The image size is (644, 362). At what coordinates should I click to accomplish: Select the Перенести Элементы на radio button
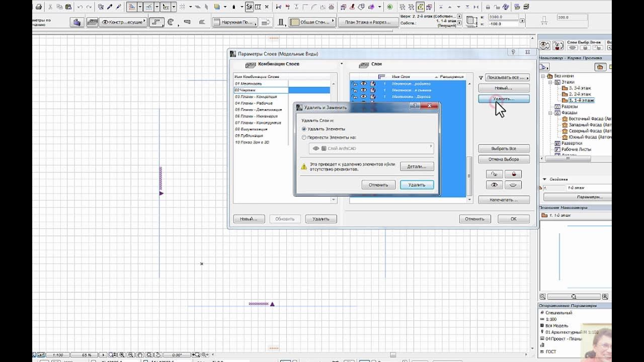(x=304, y=137)
